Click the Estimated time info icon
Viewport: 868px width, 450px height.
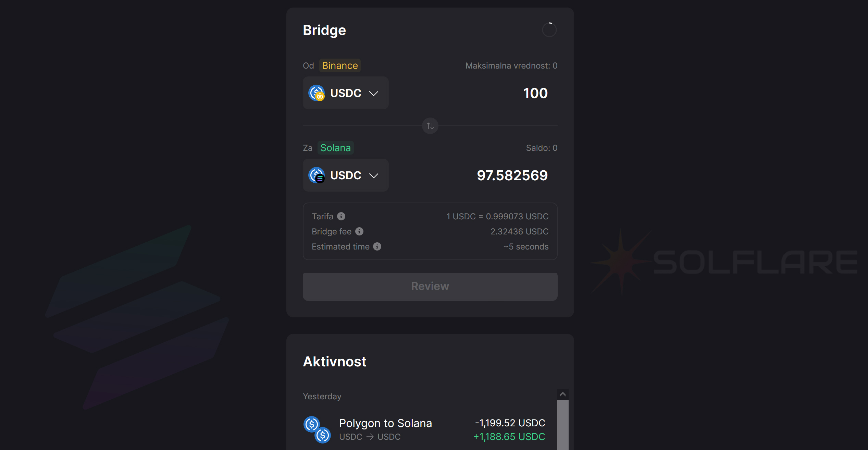(x=377, y=246)
